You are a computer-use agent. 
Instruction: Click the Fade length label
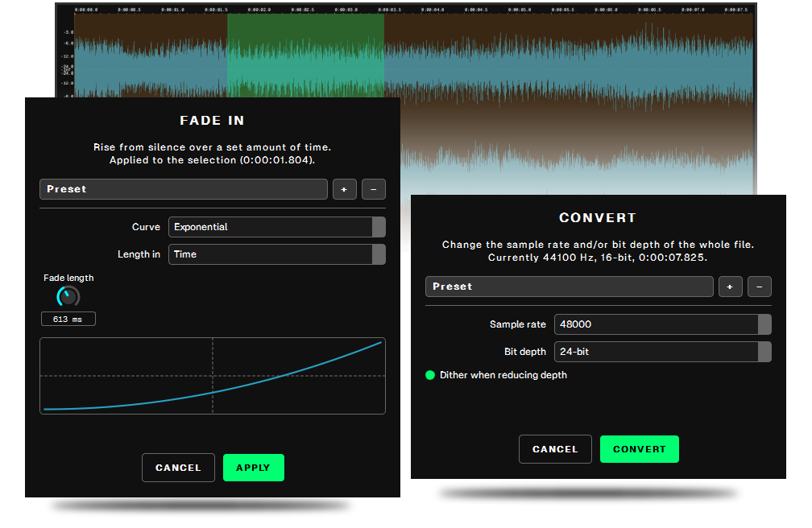click(68, 278)
